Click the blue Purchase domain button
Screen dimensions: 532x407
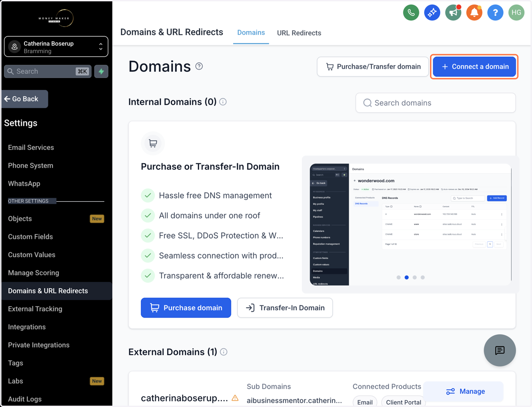[x=186, y=308]
